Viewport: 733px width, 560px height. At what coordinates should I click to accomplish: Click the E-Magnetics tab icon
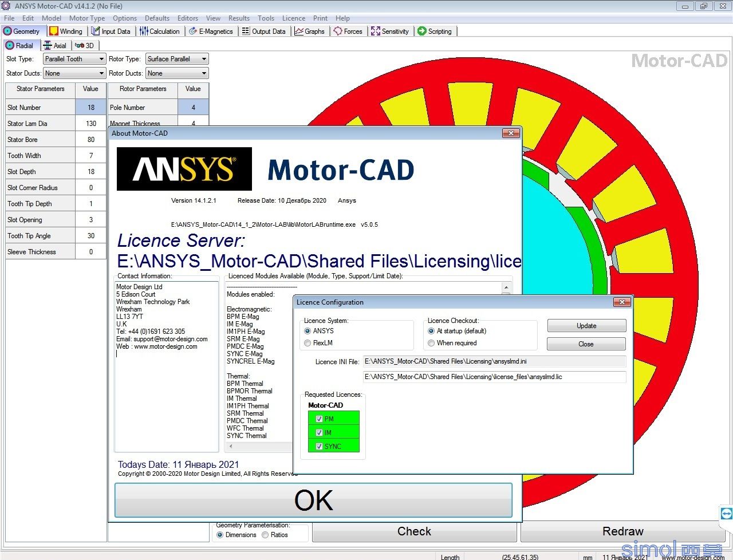[193, 31]
